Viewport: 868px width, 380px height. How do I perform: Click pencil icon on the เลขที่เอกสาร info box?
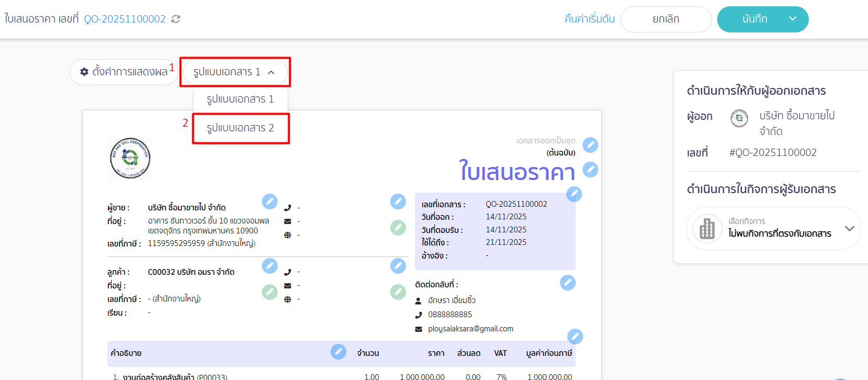574,194
